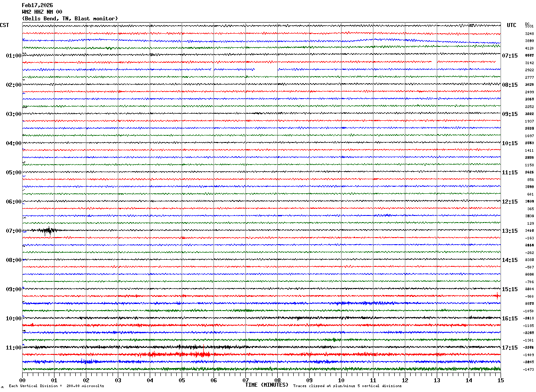Click the DC offset value -900
Image resolution: width=536 pixels, height=392 pixels.
pyautogui.click(x=529, y=296)
